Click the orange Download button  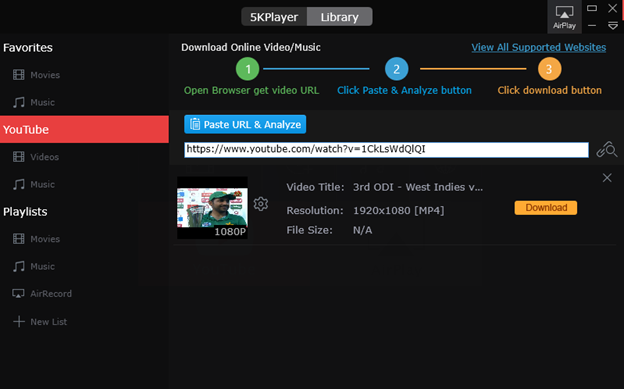[x=546, y=207]
